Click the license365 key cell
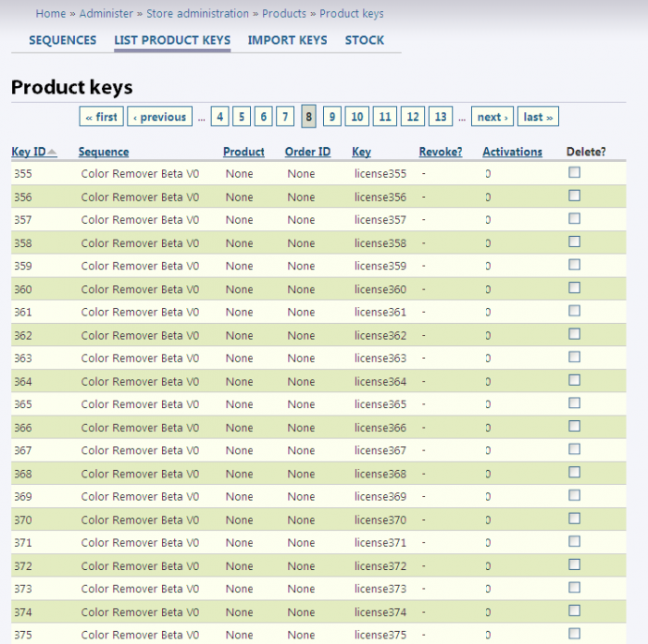The width and height of the screenshot is (648, 644). (x=380, y=404)
